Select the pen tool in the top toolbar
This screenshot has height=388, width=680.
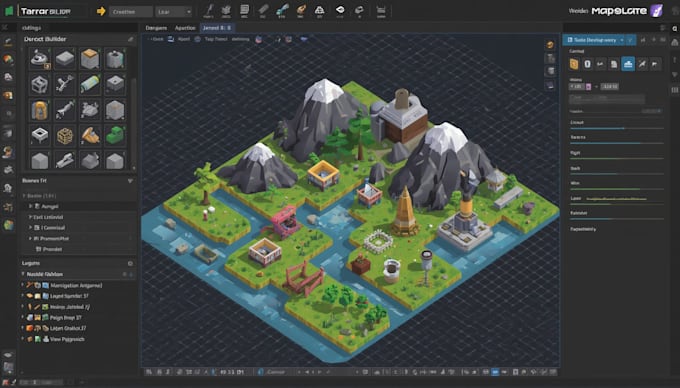[x=209, y=11]
